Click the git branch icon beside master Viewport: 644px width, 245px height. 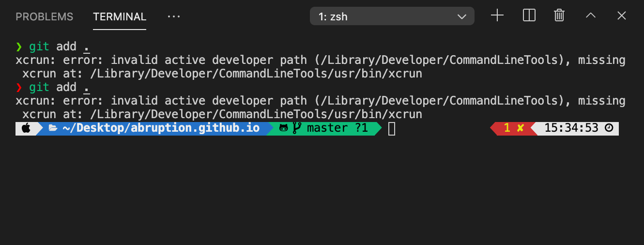(297, 128)
